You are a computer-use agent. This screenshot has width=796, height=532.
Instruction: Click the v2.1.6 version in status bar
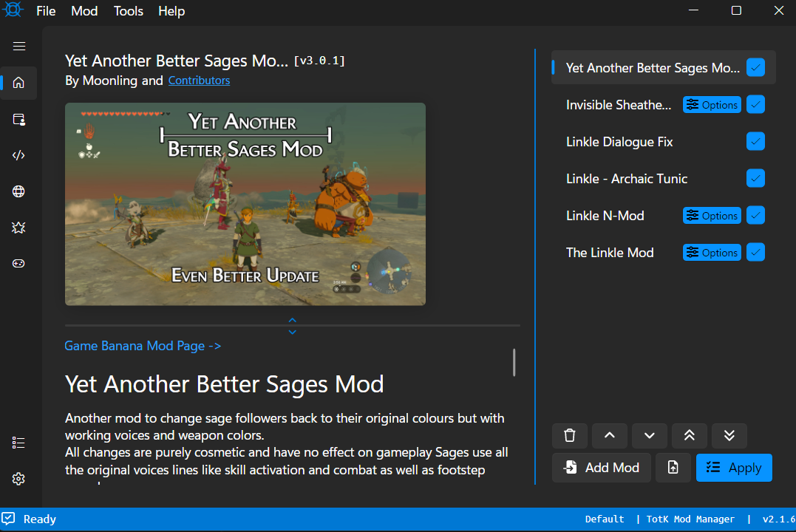pos(779,519)
